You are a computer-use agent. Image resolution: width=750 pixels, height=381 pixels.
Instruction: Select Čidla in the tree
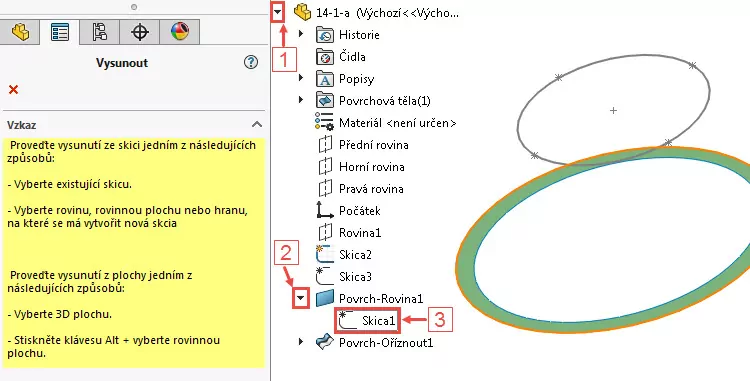352,57
